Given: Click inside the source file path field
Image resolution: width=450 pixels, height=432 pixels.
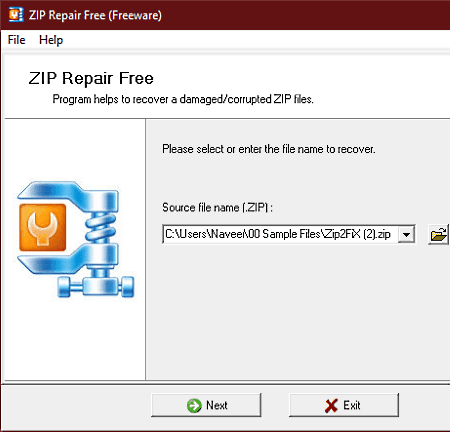Looking at the screenshot, I should tap(280, 234).
